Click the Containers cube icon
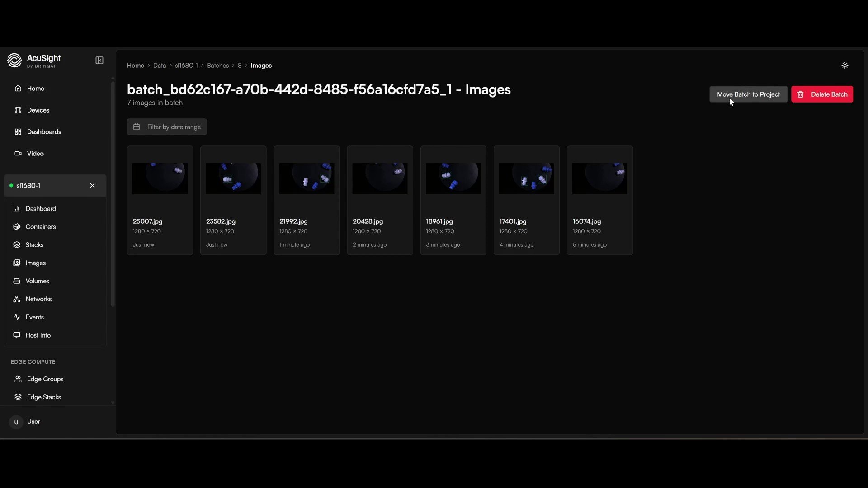 point(17,227)
